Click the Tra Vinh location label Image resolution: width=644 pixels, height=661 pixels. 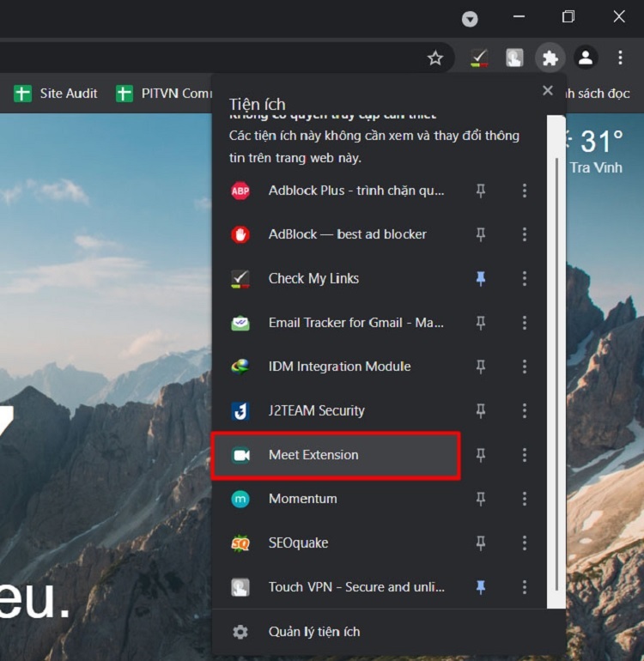596,167
